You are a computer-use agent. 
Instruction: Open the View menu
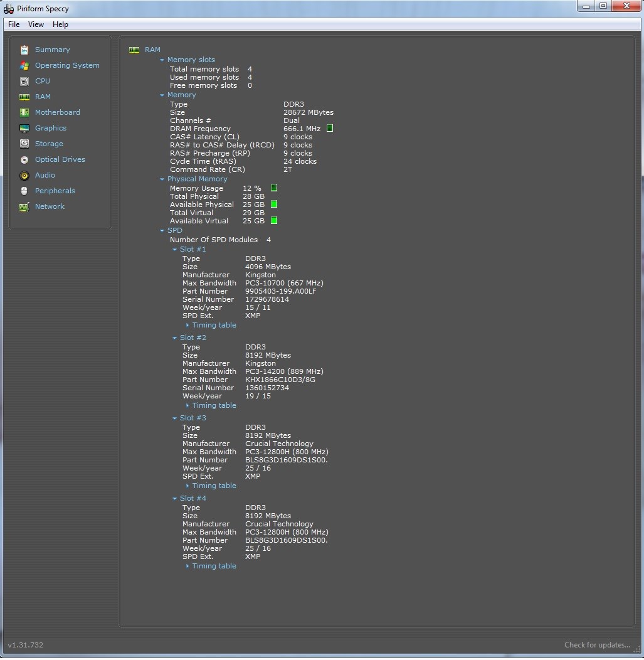pos(36,24)
